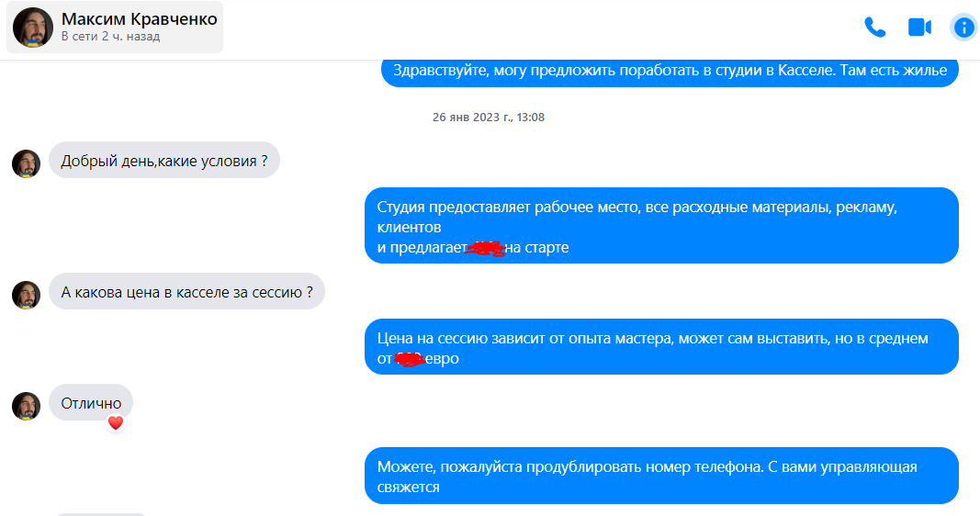Select the heart reaction under Отлично

tap(116, 423)
